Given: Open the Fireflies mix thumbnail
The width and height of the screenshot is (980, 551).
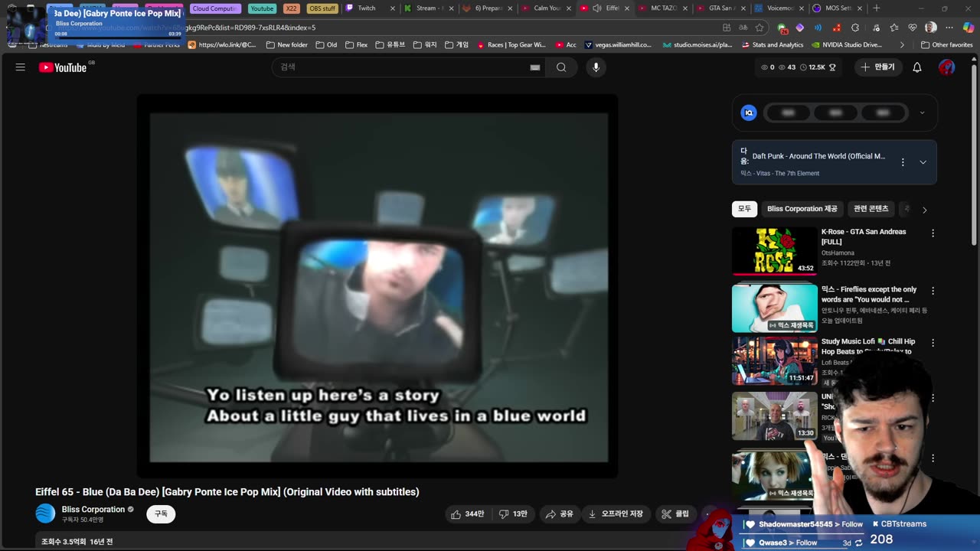Looking at the screenshot, I should 774,308.
